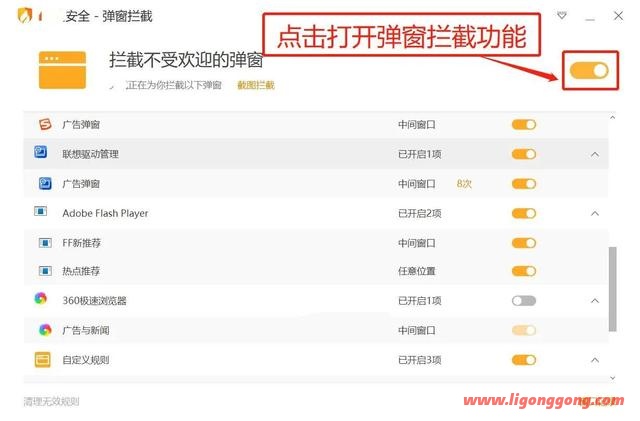Click 清理无效规则 at bottom left

click(51, 401)
